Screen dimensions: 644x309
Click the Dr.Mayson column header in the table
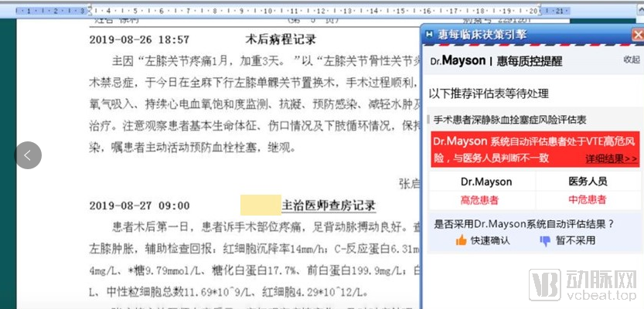tap(486, 182)
